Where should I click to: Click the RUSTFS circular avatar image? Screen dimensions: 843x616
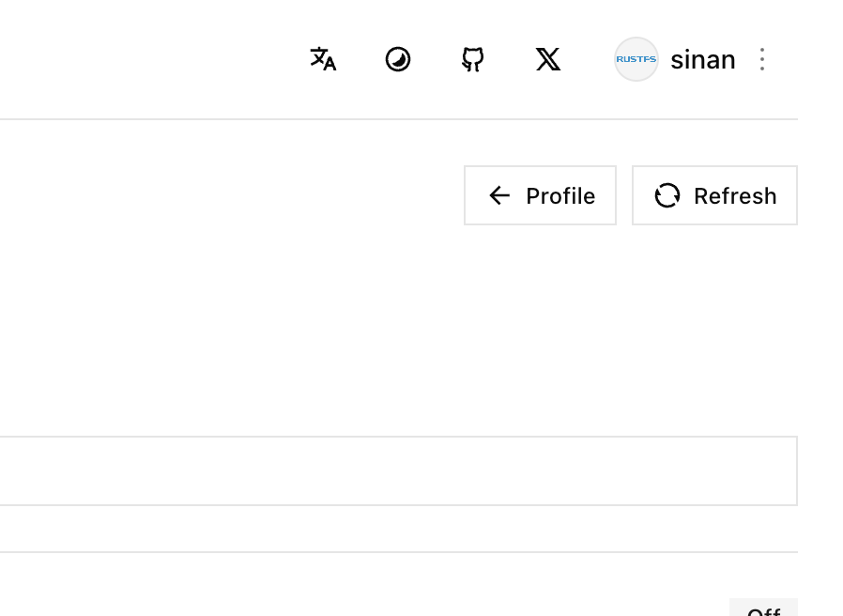tap(636, 59)
